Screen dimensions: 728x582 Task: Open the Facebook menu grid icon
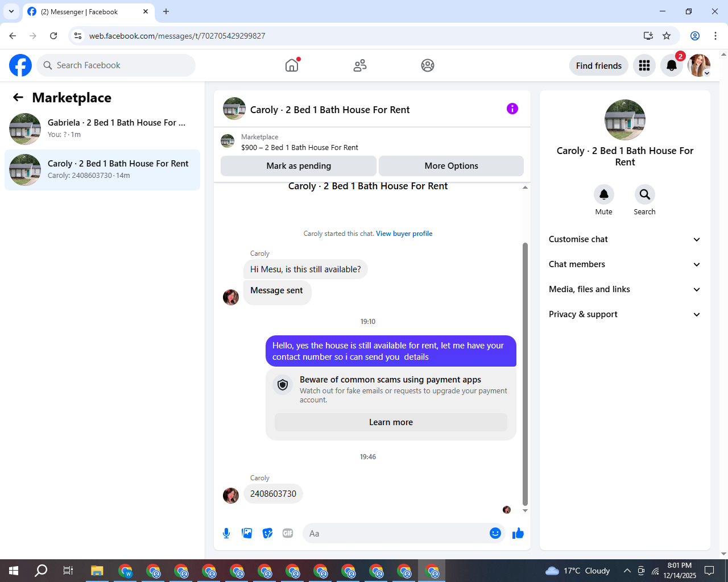(x=644, y=65)
